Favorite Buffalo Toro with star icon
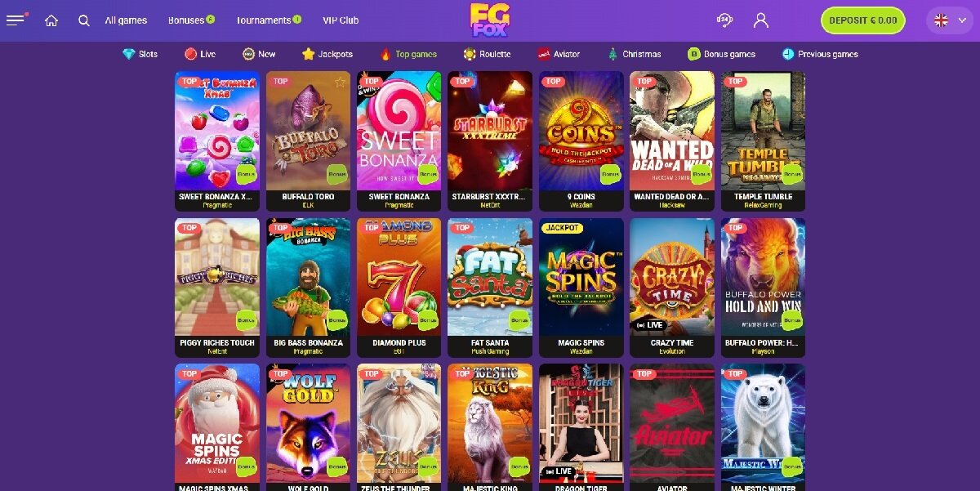980x491 pixels. [x=340, y=82]
